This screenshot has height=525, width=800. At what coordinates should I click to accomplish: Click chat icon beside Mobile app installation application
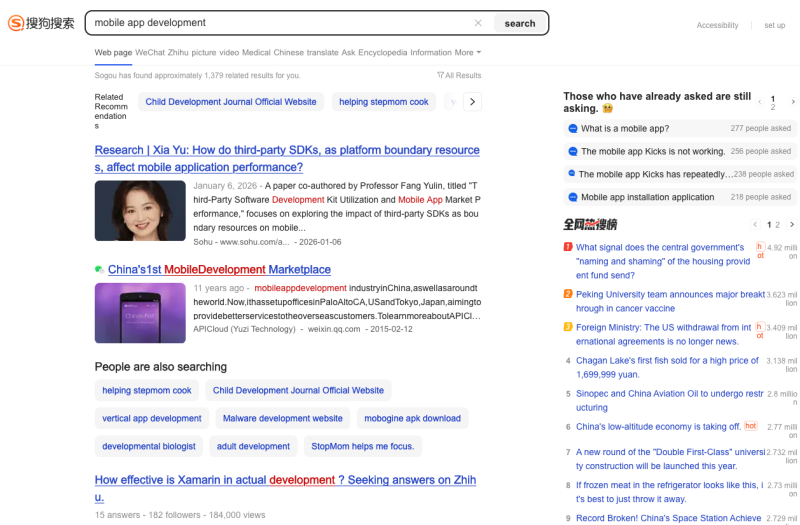(573, 197)
